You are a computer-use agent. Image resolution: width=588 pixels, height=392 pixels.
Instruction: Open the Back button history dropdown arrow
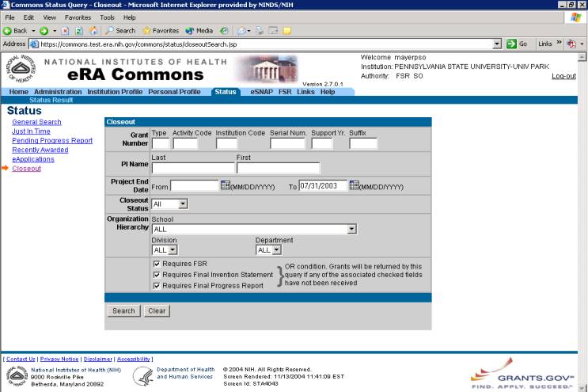click(x=33, y=31)
